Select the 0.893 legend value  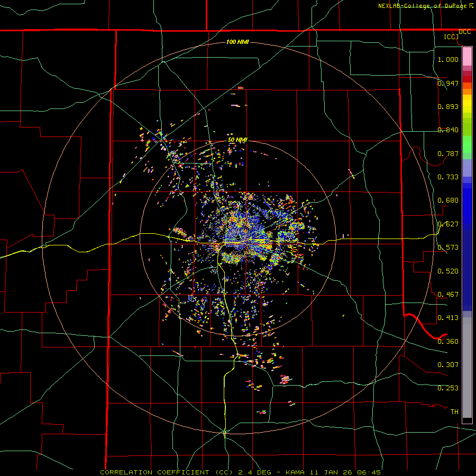pos(448,106)
